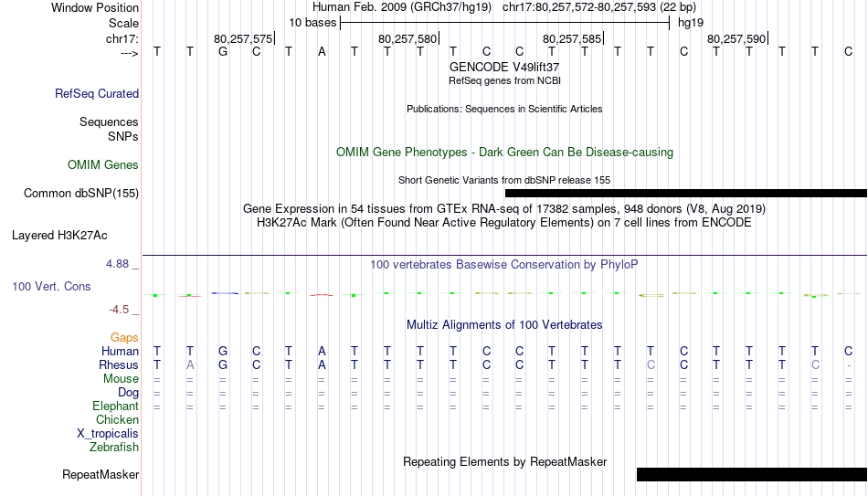
Task: Click the black Common dbSNP variant bar
Action: tap(686, 194)
